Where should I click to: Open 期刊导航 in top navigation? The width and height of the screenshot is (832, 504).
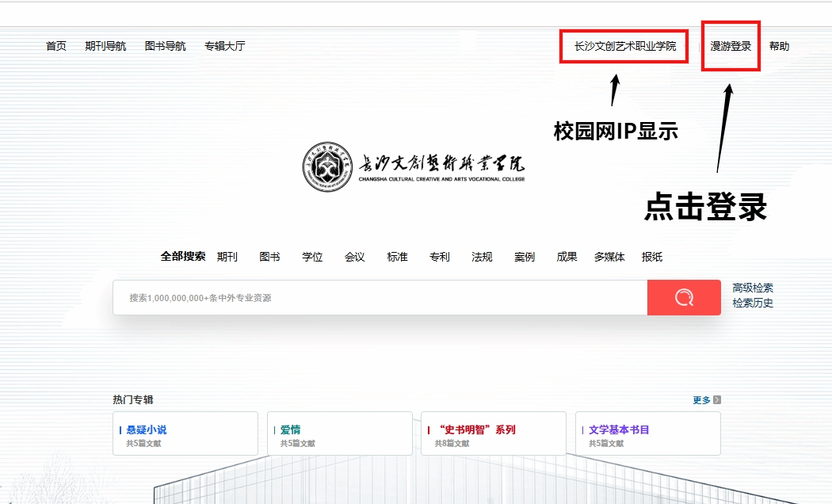pos(105,46)
